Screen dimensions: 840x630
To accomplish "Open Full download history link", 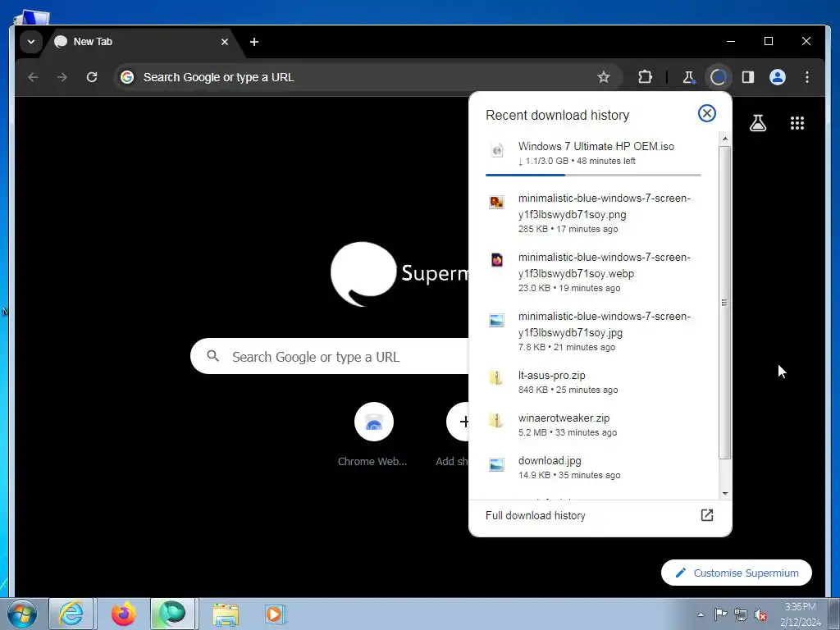I will coord(600,515).
